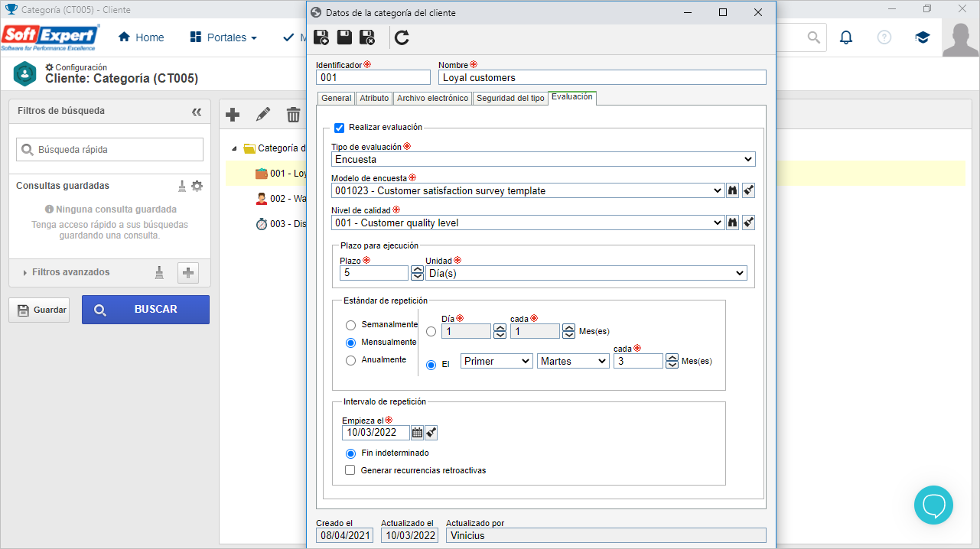980x549 pixels.
Task: Select the 002 tree item
Action: [282, 199]
